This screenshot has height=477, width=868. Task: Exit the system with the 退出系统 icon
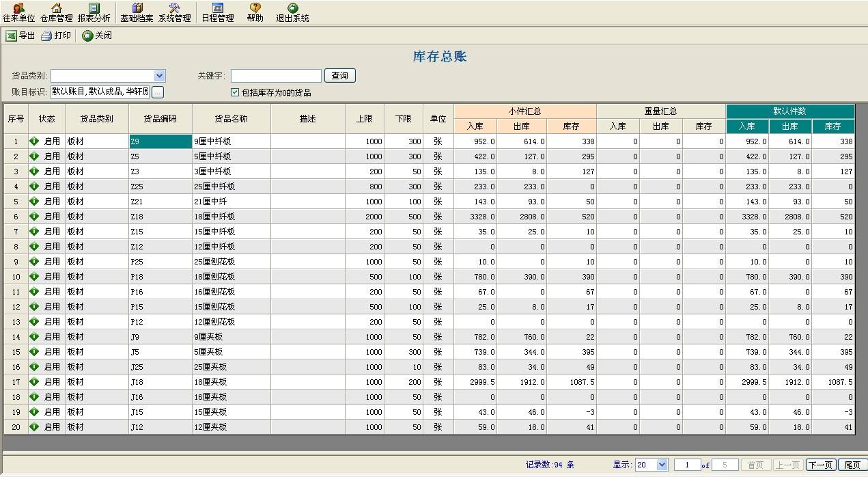click(x=292, y=12)
